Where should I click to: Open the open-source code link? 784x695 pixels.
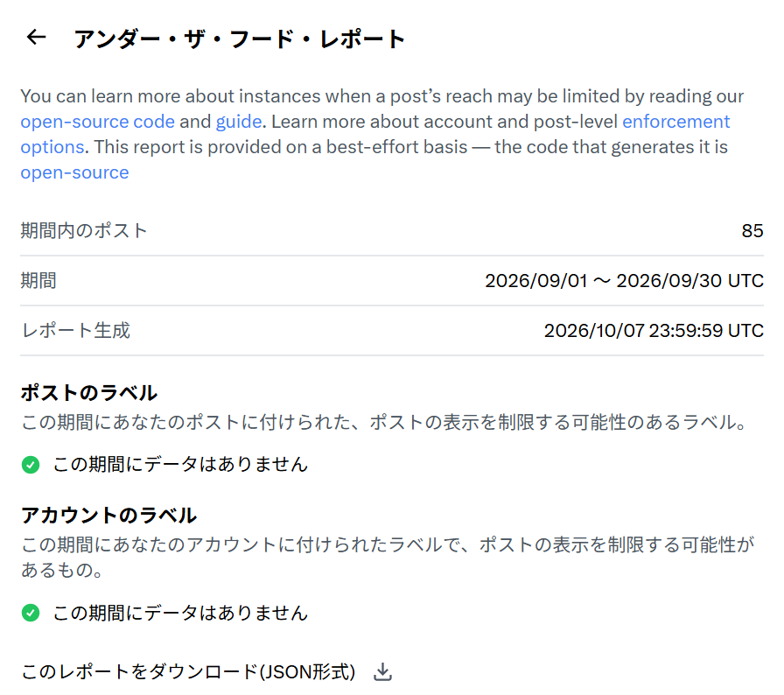pos(97,122)
